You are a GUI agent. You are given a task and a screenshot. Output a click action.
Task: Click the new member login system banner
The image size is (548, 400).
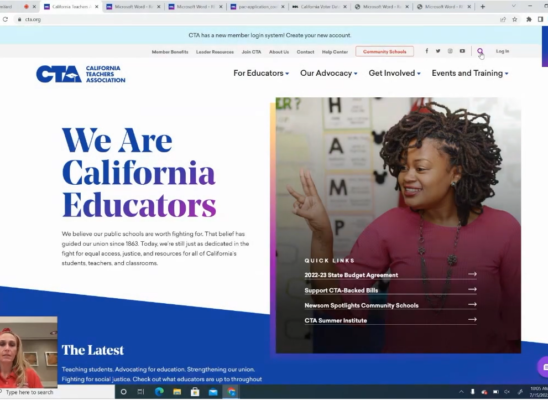(270, 35)
